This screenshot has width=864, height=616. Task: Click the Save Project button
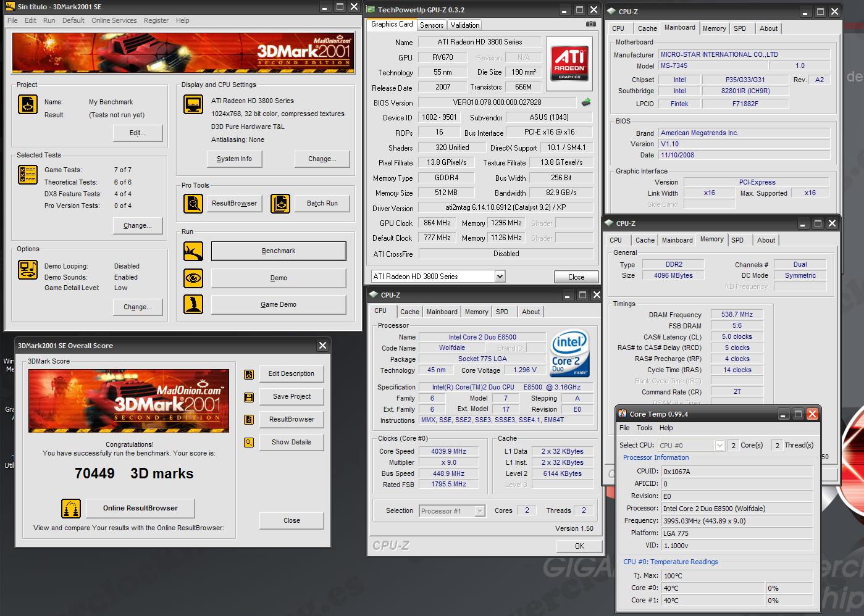291,397
